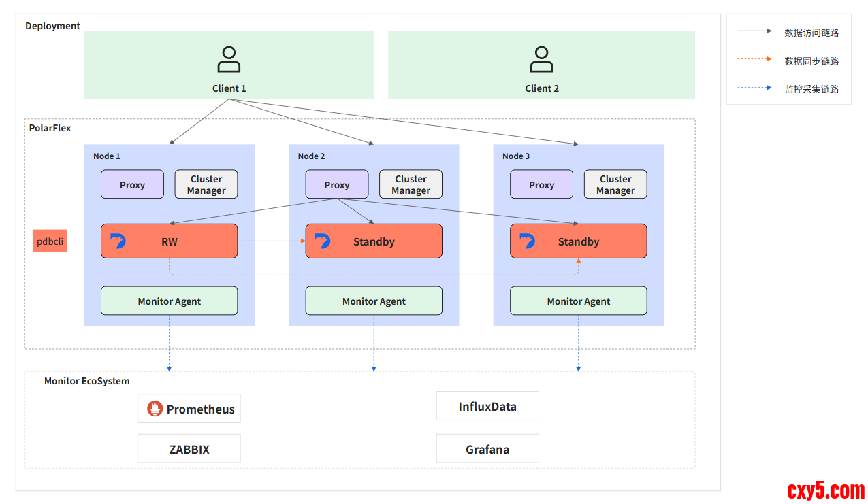This screenshot has width=868, height=504.
Task: Click the logo in Node 2 Standby box
Action: pos(323,241)
